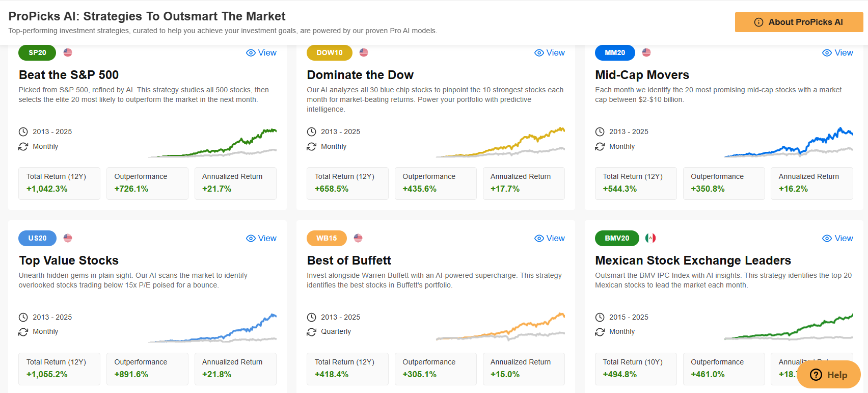Screen dimensions: 868x393
Task: View the Beat the S&P 500 strategy
Action: point(261,53)
